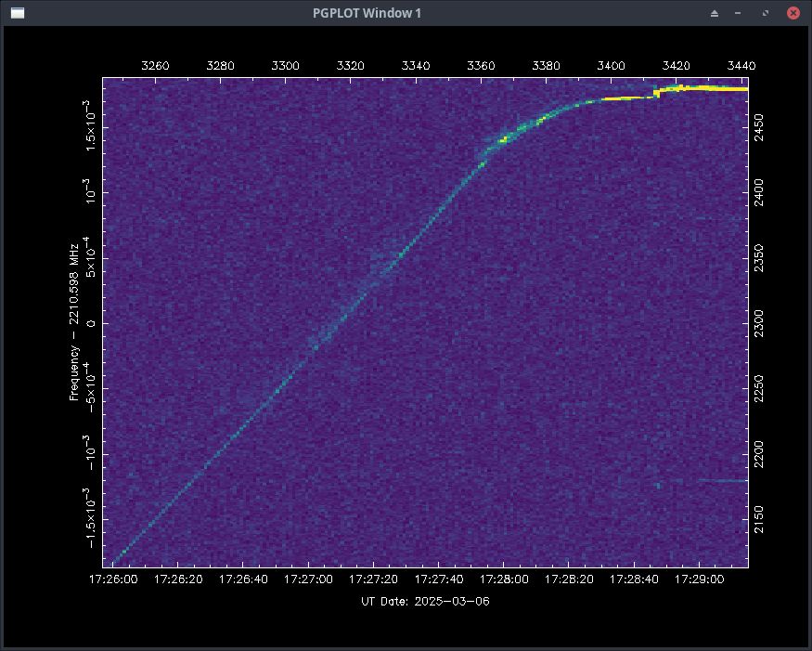812x651 pixels.
Task: Click the time label 17:27:00
Action: pos(309,579)
